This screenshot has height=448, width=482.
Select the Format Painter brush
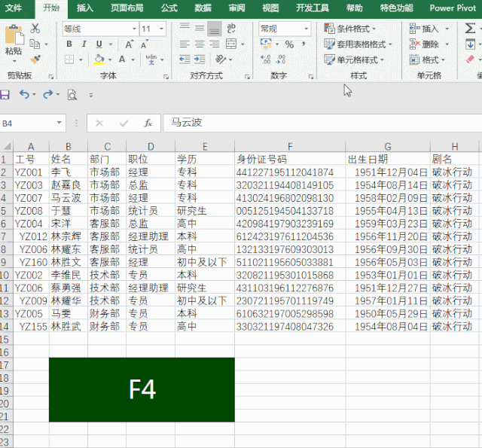tap(35, 59)
